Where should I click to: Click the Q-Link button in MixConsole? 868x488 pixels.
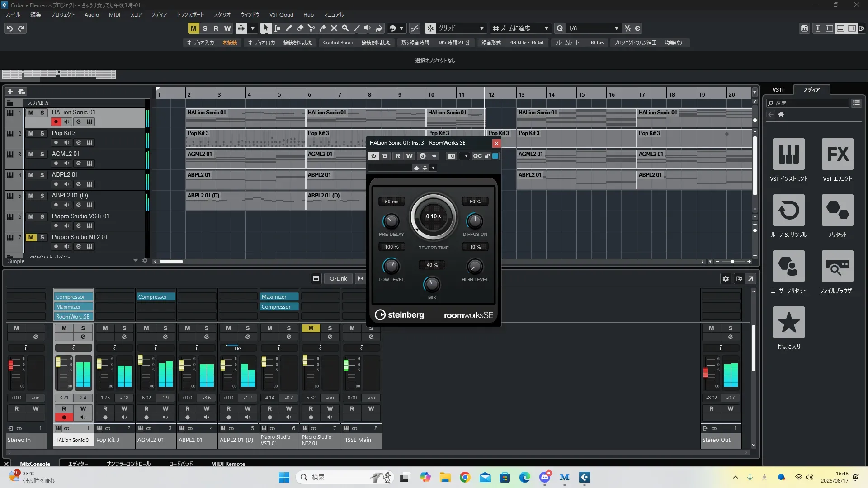coord(338,279)
